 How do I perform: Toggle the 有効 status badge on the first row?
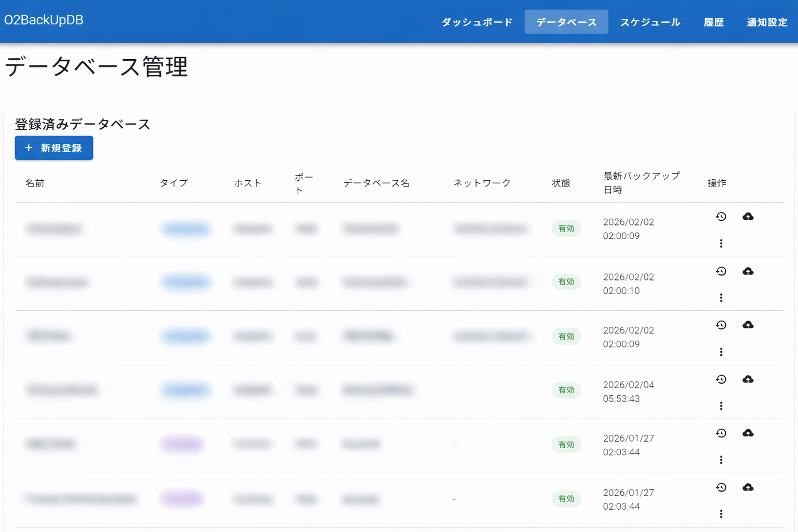pos(566,228)
